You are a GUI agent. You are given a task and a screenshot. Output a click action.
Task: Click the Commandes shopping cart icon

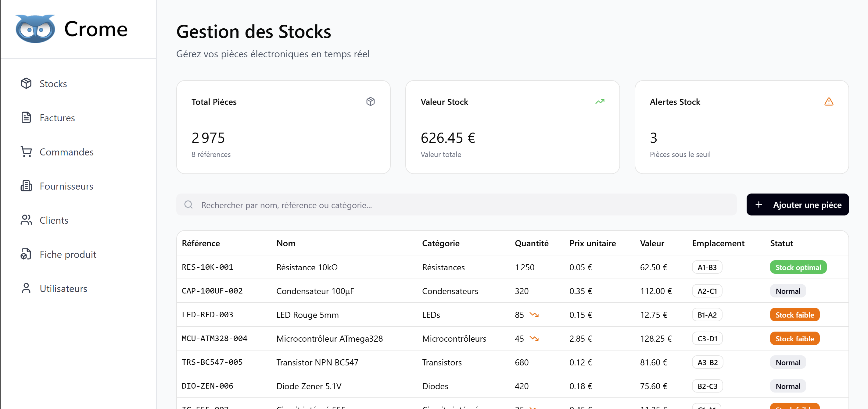26,151
